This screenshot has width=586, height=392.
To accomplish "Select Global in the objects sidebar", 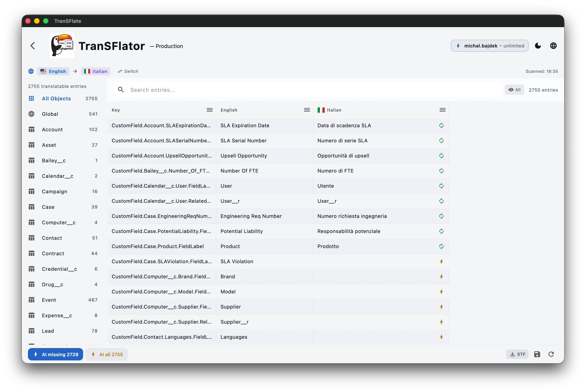I will [x=50, y=114].
